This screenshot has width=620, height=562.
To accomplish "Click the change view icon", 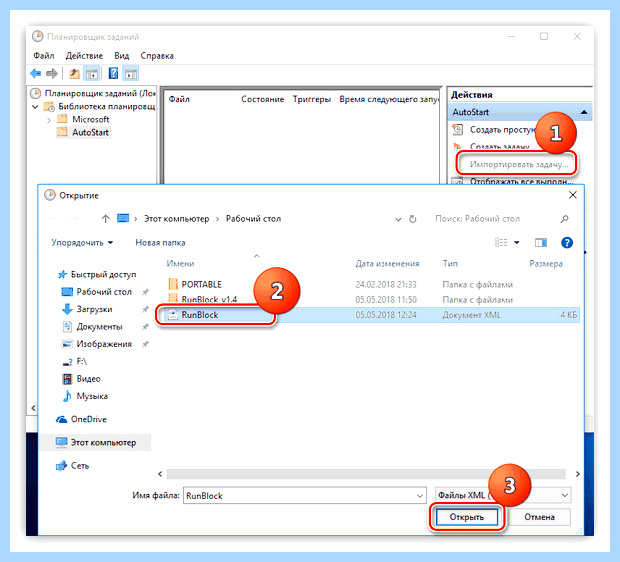I will [501, 242].
